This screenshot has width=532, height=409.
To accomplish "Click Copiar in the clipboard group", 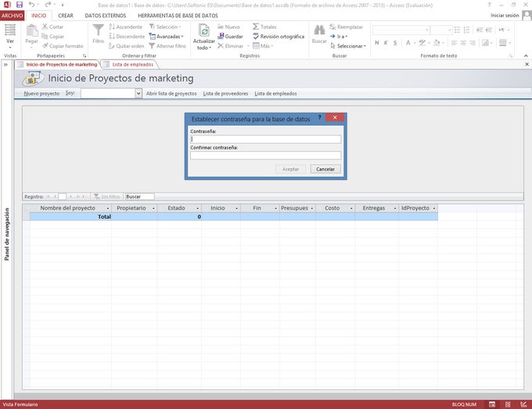I will 52,36.
